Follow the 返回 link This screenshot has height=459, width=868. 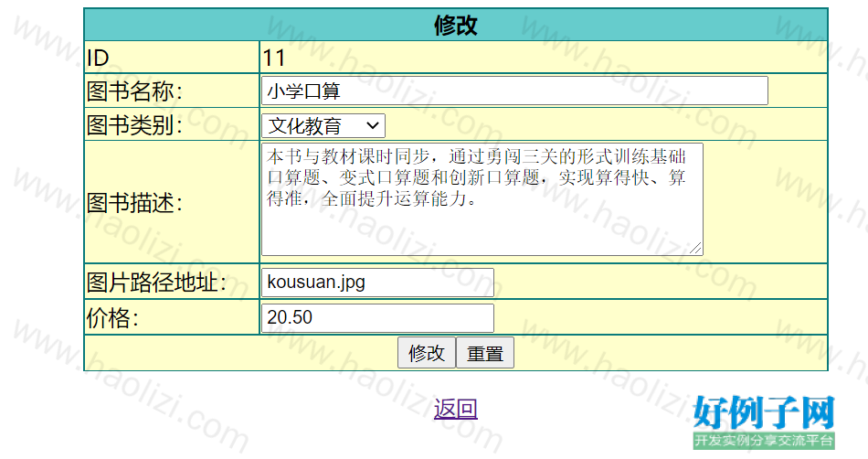(x=456, y=409)
